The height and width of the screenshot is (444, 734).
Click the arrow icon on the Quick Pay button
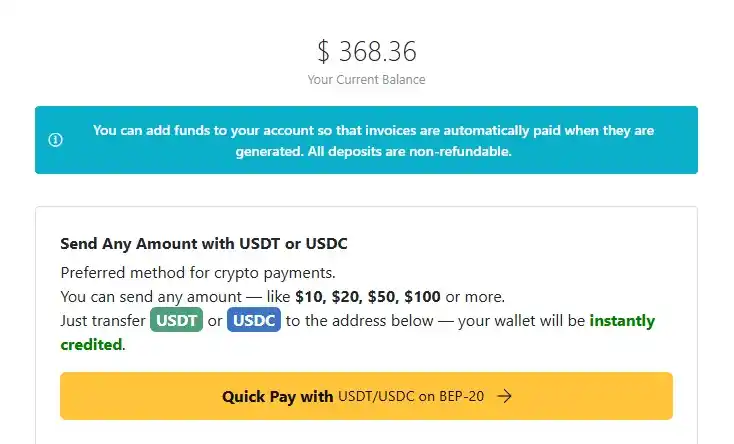pyautogui.click(x=504, y=396)
